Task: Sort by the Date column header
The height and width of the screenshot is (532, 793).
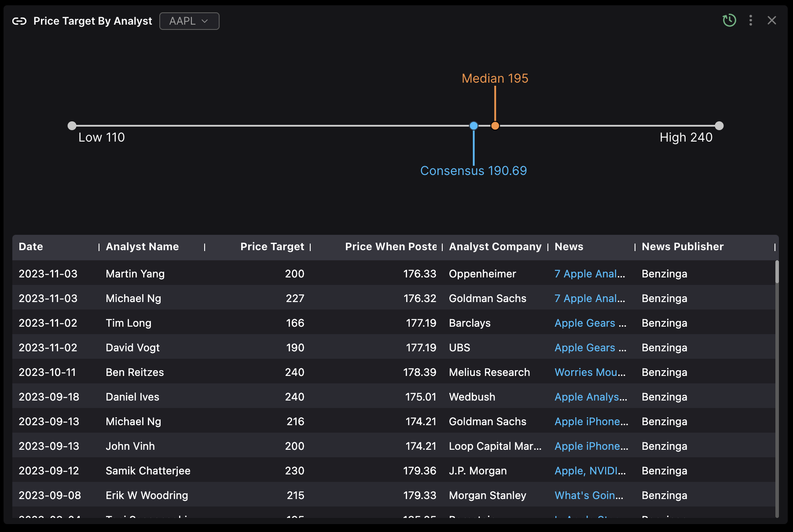Action: (31, 247)
